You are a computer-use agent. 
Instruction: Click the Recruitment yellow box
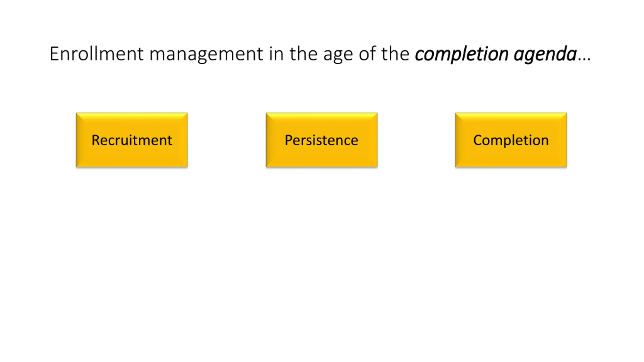point(132,140)
